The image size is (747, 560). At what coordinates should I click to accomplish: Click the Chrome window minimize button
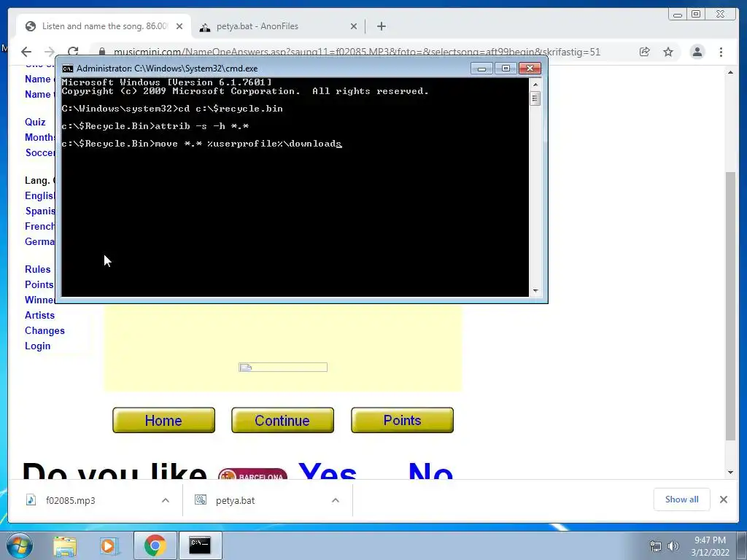pyautogui.click(x=678, y=15)
